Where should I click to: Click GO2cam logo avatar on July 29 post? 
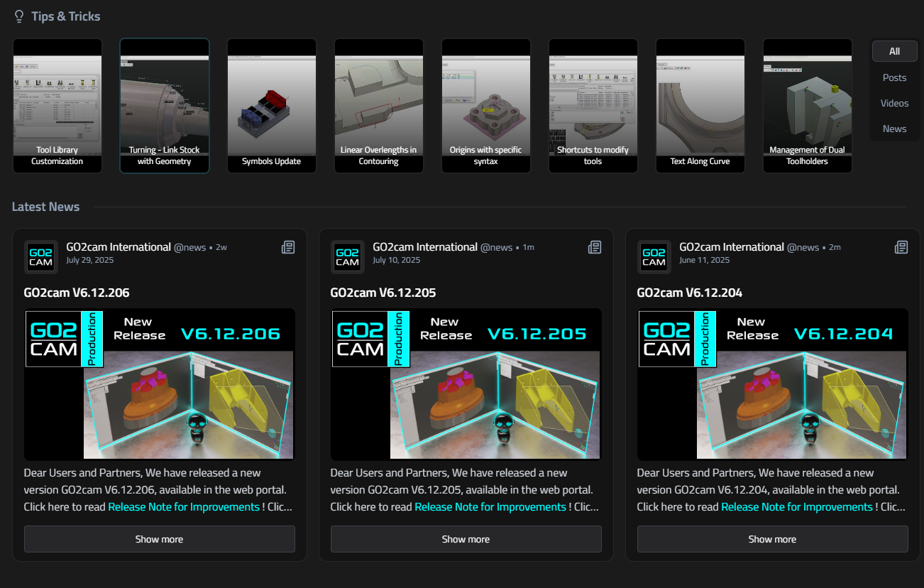coord(40,256)
